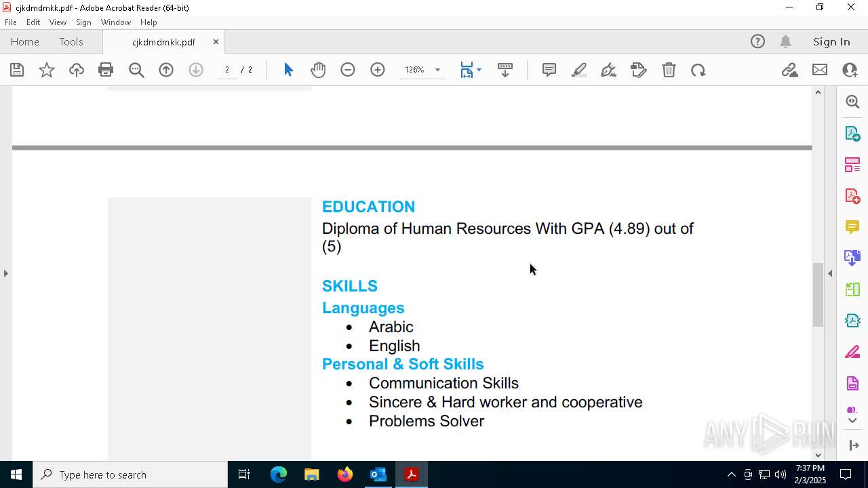Open Combine Files tool in sidebar

(x=852, y=258)
